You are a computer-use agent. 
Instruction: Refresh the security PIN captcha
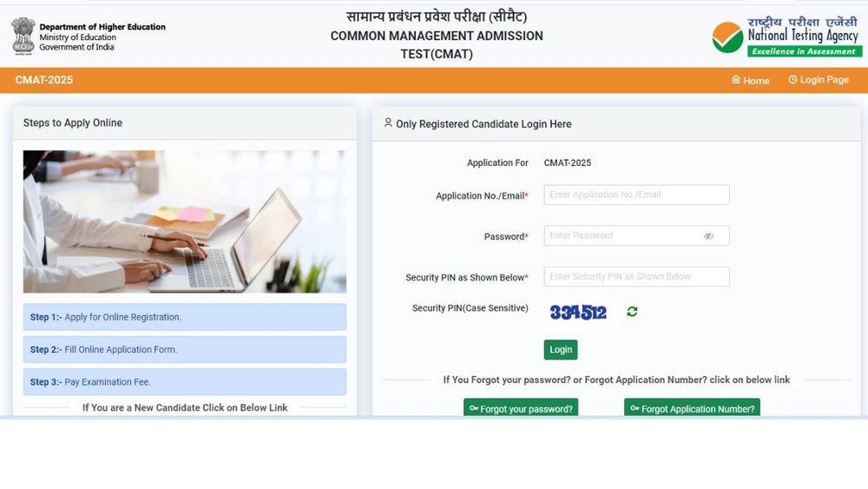[x=632, y=312]
